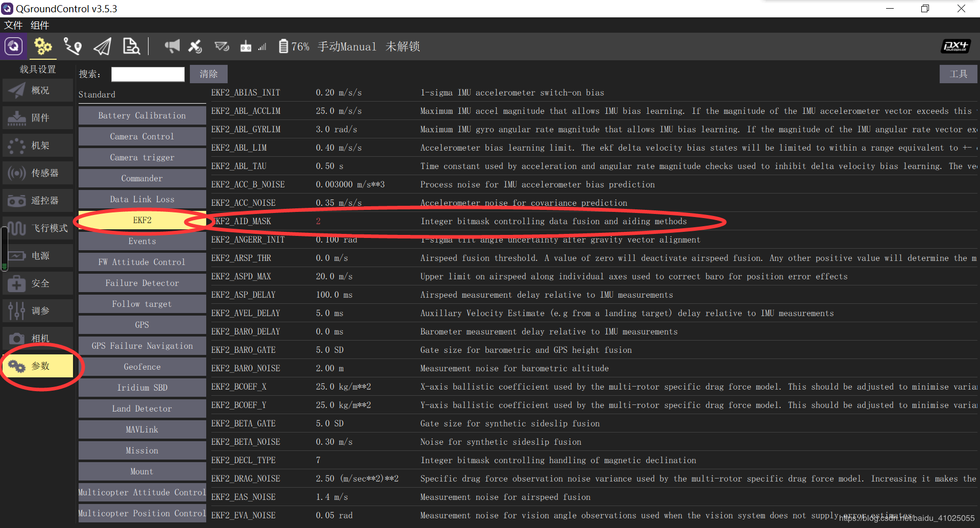The image size is (980, 528).
Task: Open the QGroundControl application settings icon
Action: tap(14, 46)
